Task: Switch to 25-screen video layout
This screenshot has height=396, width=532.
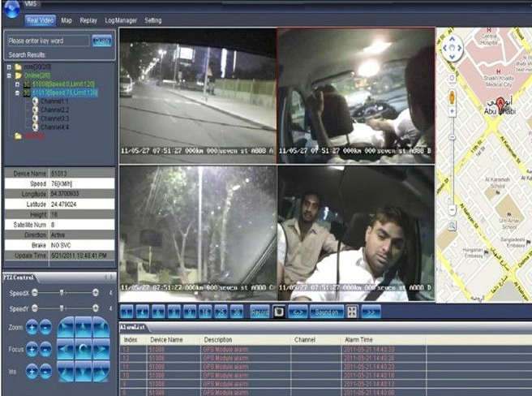Action: pos(221,312)
